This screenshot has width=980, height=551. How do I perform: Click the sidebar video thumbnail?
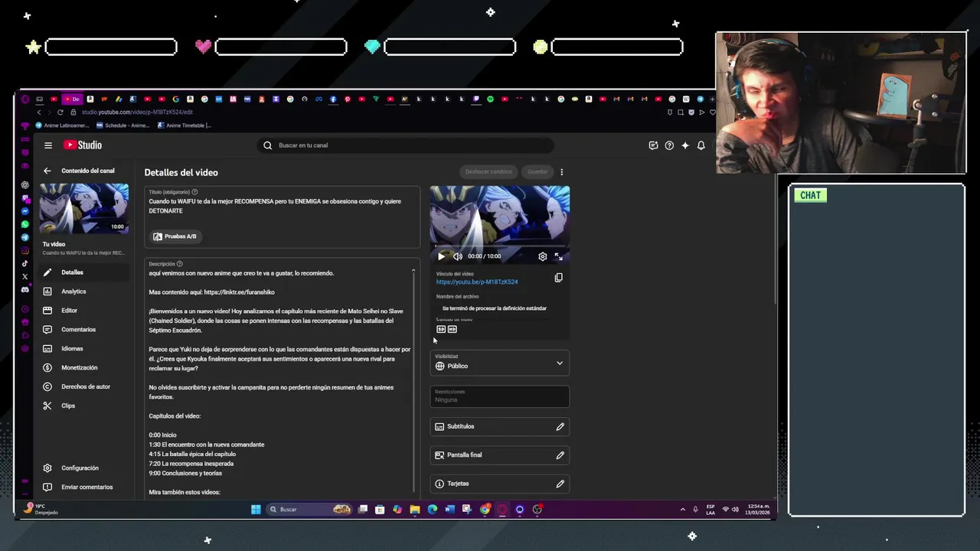(x=84, y=208)
